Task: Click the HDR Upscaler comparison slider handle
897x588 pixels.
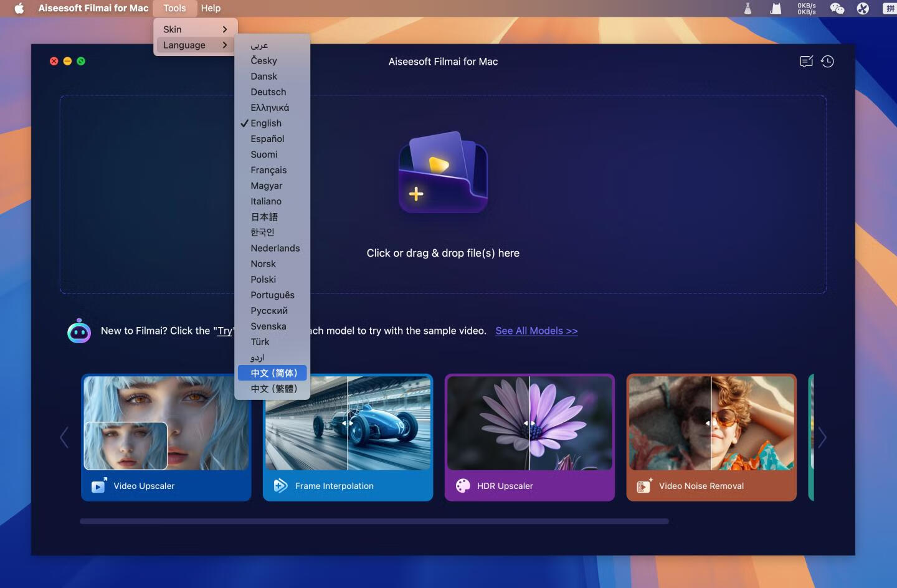Action: (529, 423)
